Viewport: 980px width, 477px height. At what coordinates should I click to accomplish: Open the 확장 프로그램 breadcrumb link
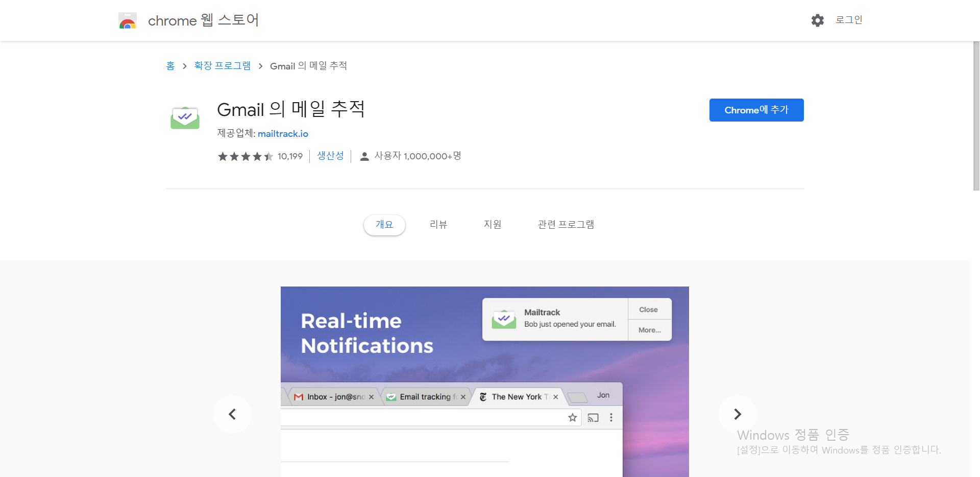(x=222, y=65)
